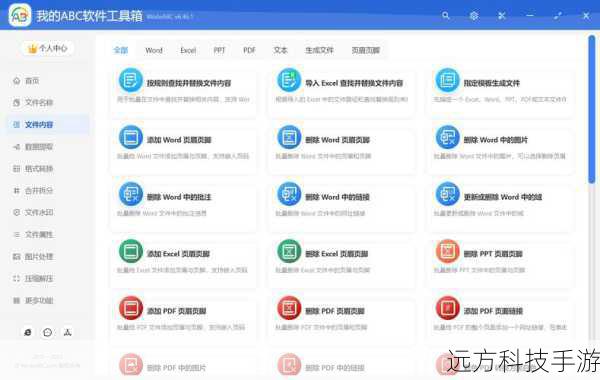The width and height of the screenshot is (600, 380).
Task: Click the crossed-tools icon in title bar
Action: click(502, 16)
